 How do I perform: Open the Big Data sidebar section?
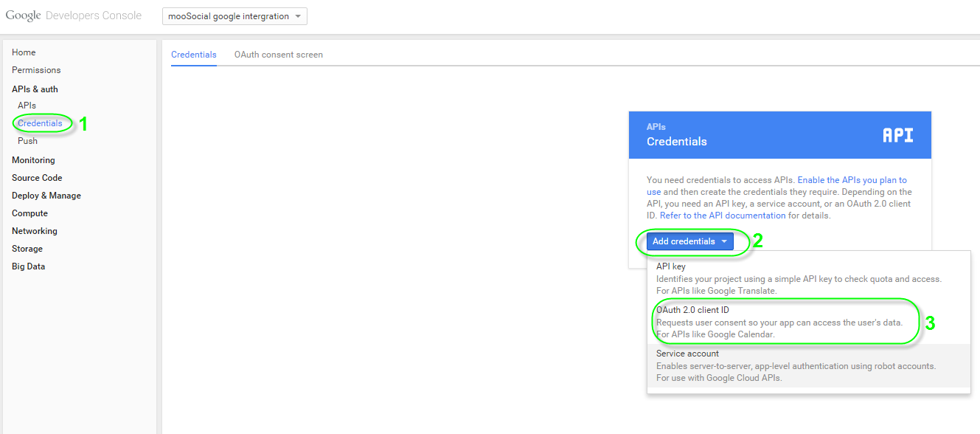click(28, 266)
